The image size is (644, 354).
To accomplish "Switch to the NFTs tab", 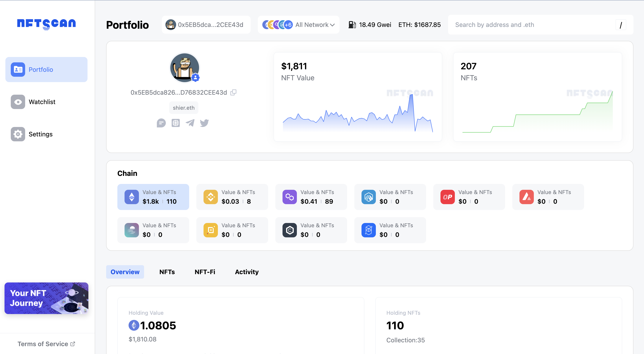I will pyautogui.click(x=166, y=272).
